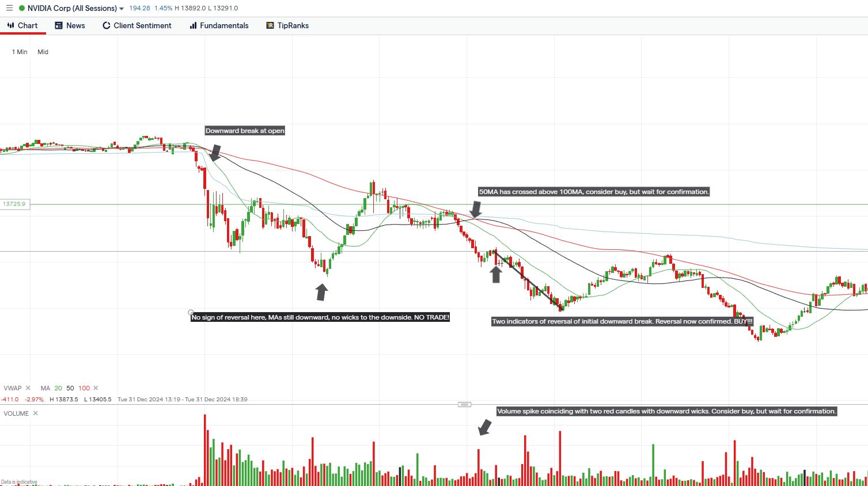Click the arrow icon below 'Downward break at open'
This screenshot has height=486, width=868.
(x=215, y=153)
